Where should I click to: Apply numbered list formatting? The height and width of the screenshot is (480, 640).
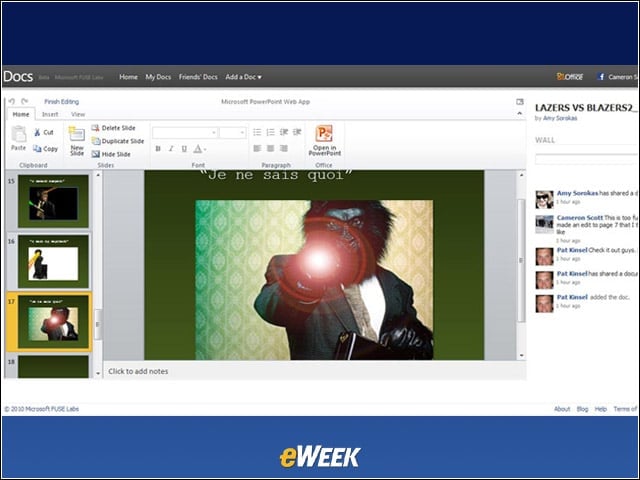[270, 132]
